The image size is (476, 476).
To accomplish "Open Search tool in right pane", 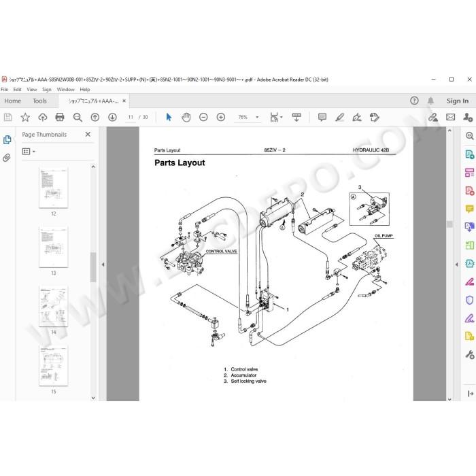I will (x=469, y=136).
